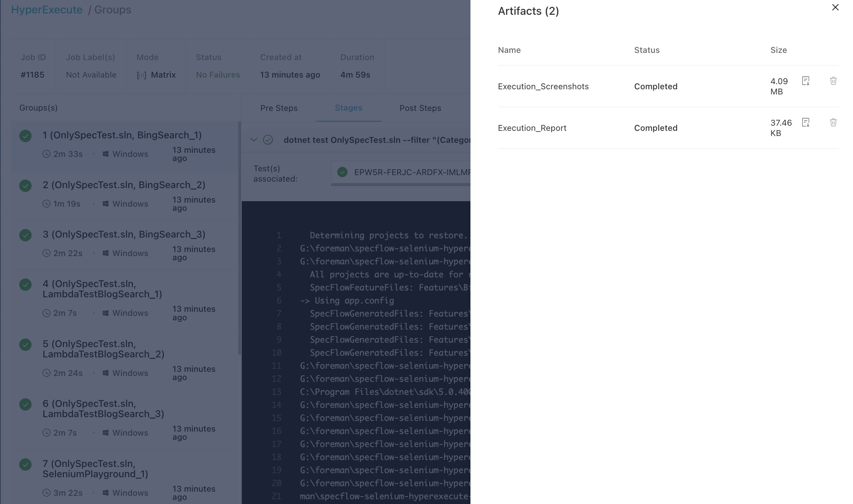Click the Windows icon in BingSearch_1 row
The image size is (853, 504).
pyautogui.click(x=106, y=154)
